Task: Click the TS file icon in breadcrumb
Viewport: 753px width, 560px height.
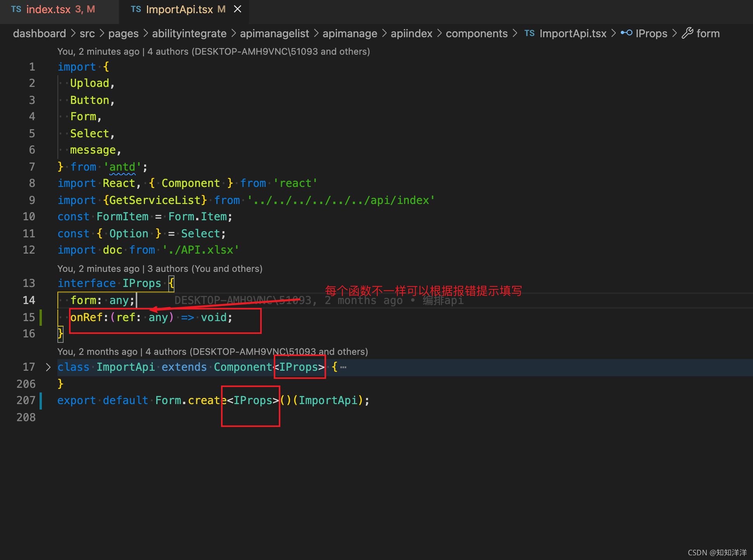Action: 530,33
